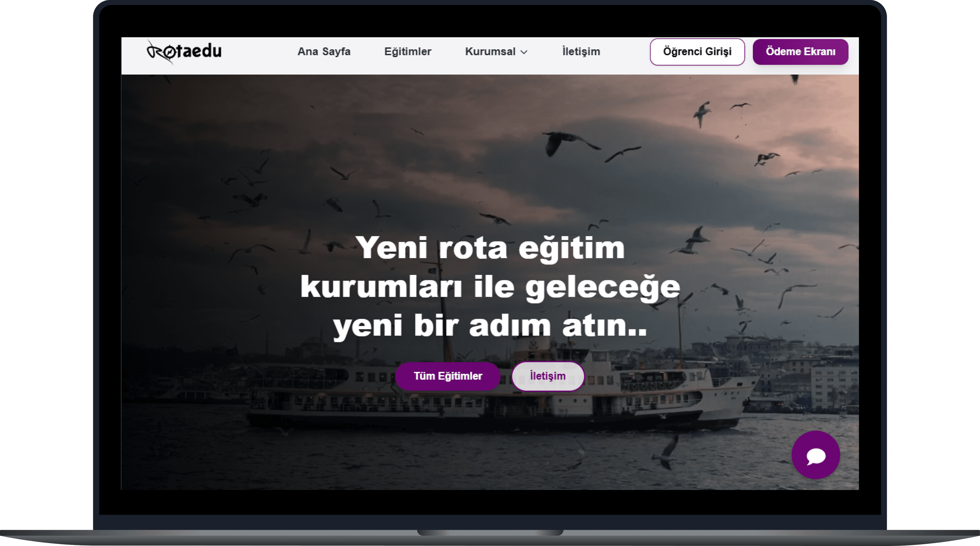Click the Tüm Eğitimler hero button

(x=447, y=376)
